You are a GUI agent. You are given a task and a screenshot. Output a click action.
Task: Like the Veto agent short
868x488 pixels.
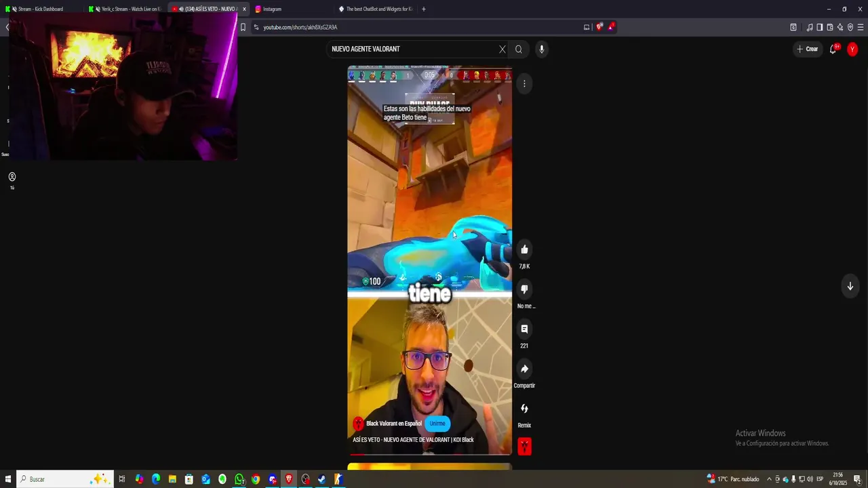pyautogui.click(x=524, y=249)
